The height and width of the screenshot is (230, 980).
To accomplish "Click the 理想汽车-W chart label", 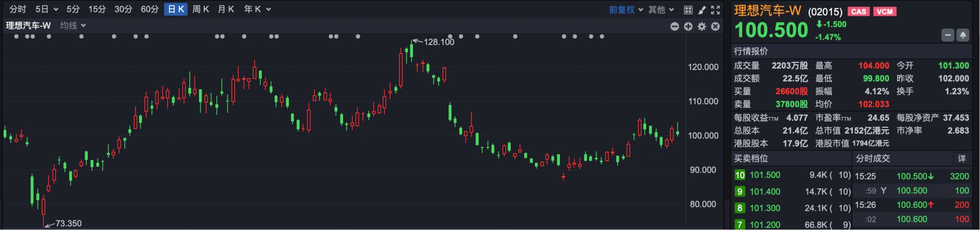I will click(x=29, y=26).
